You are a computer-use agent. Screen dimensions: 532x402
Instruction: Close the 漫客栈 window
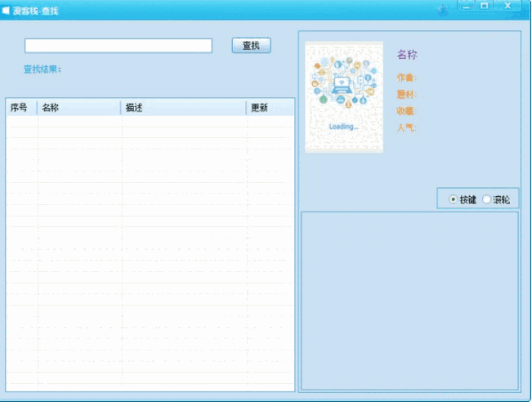coord(507,6)
